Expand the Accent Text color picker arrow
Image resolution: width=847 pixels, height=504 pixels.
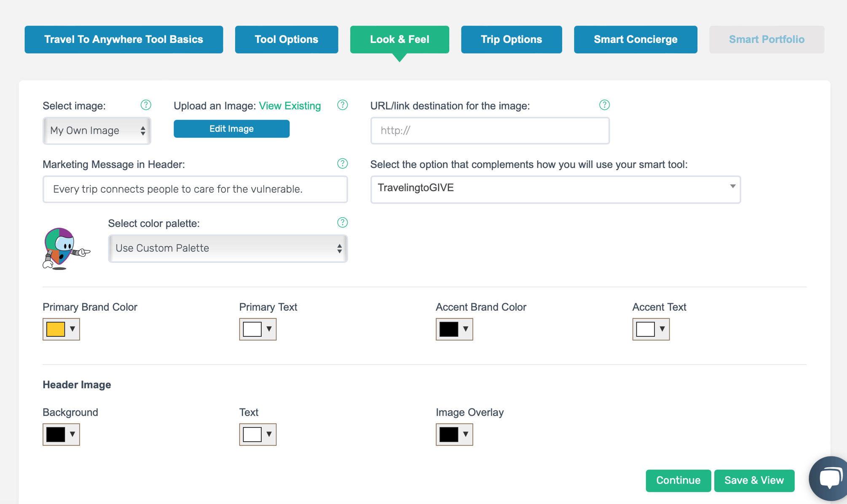(x=662, y=329)
